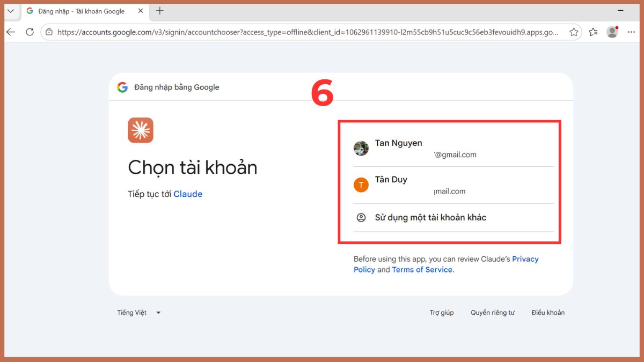Select Sử dụng một tài khoản khác
The width and height of the screenshot is (644, 362).
tap(453, 218)
